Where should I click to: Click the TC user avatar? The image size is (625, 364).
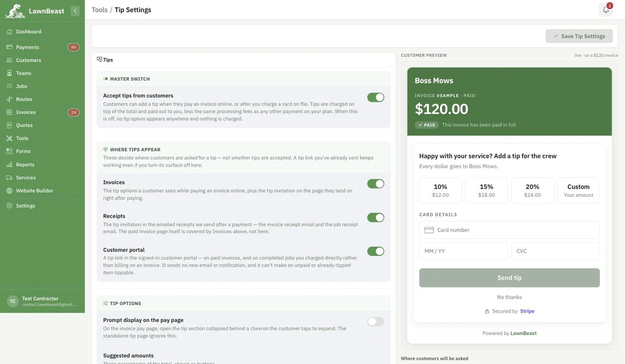click(12, 301)
